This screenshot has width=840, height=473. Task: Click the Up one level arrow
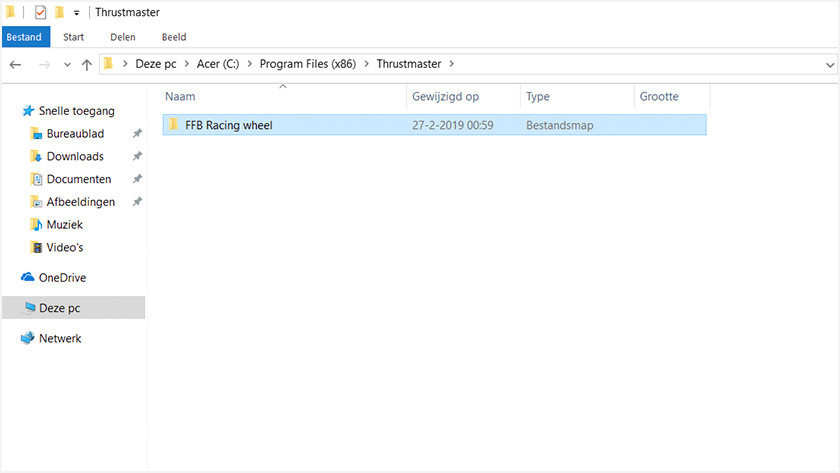86,64
